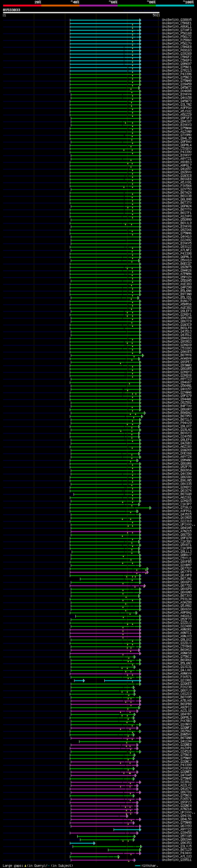Click the white AV533033 query bar
The height and width of the screenshot is (868, 197).
pyautogui.click(x=81, y=12)
